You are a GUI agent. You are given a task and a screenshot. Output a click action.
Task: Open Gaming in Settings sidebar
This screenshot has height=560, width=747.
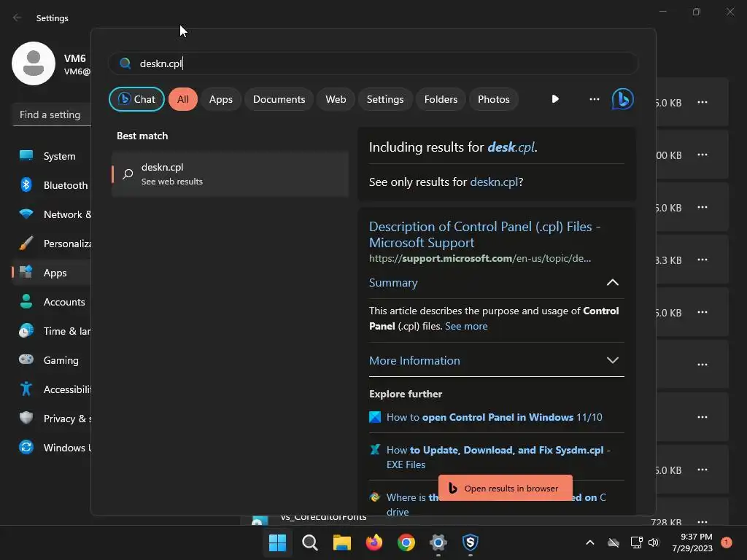click(x=52, y=360)
